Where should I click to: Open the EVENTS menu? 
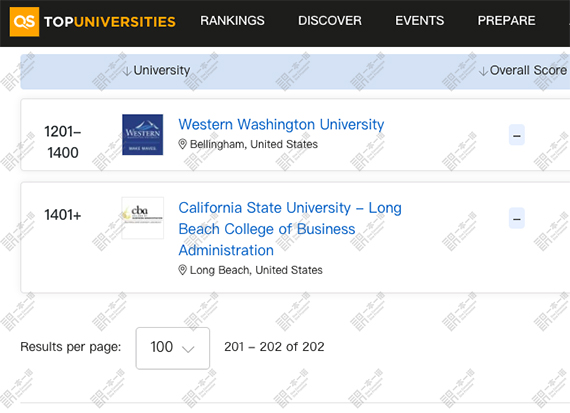pyautogui.click(x=420, y=21)
